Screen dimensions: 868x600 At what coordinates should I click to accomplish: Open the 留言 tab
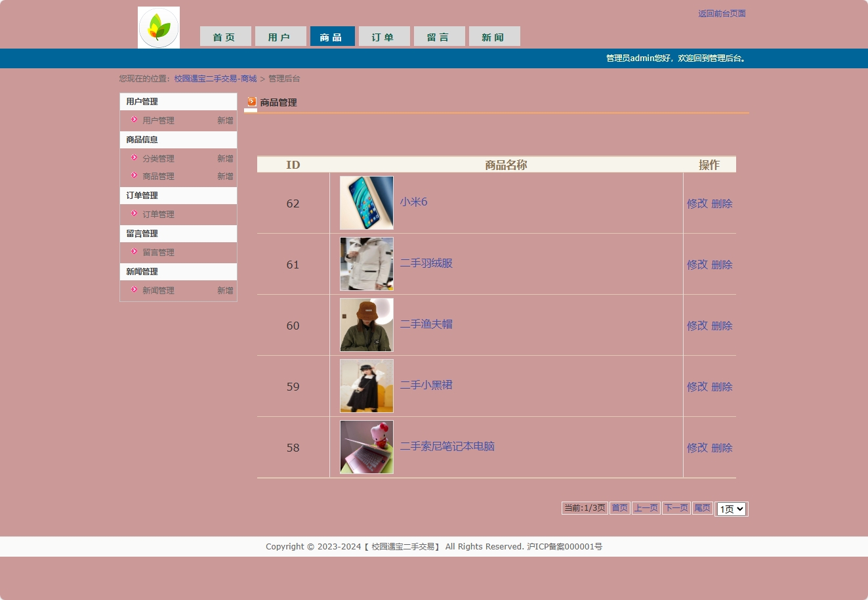[x=439, y=36]
